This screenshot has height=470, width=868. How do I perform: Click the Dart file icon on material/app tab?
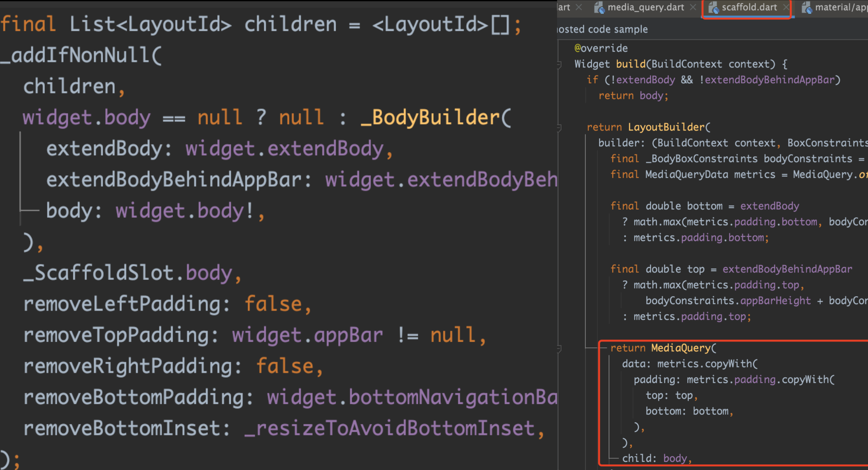[x=807, y=8]
